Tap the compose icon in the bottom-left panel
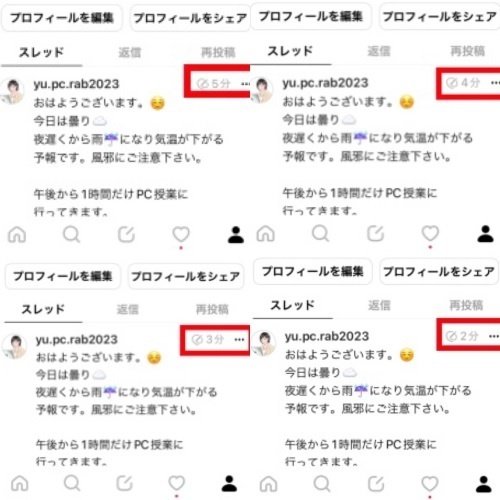This screenshot has height=500, width=500. [x=125, y=483]
